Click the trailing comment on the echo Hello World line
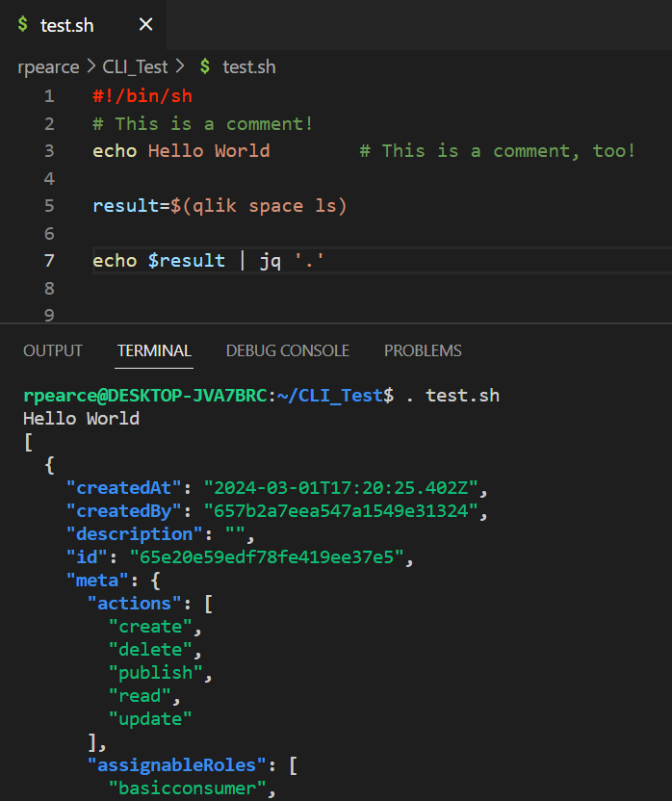 coord(497,151)
